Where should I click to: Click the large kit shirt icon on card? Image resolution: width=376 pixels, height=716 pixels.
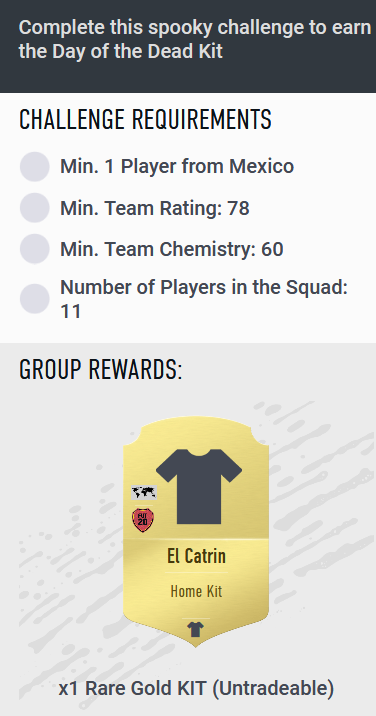click(199, 486)
